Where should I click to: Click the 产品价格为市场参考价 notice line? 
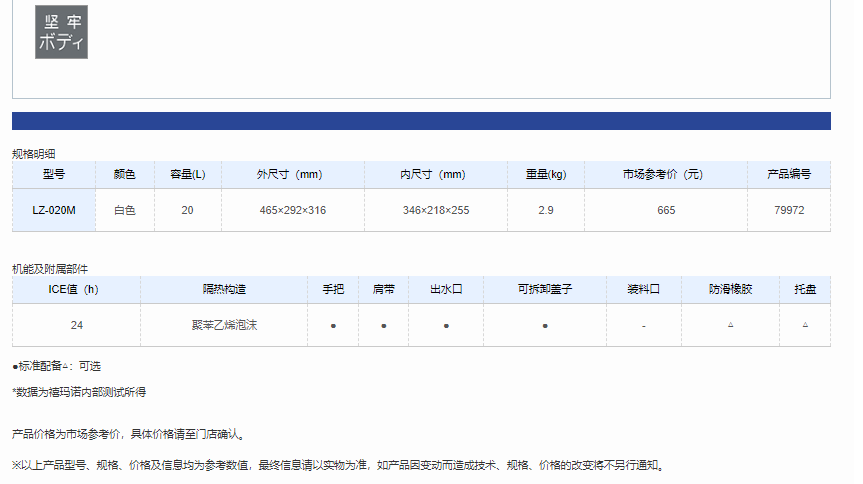click(x=129, y=434)
